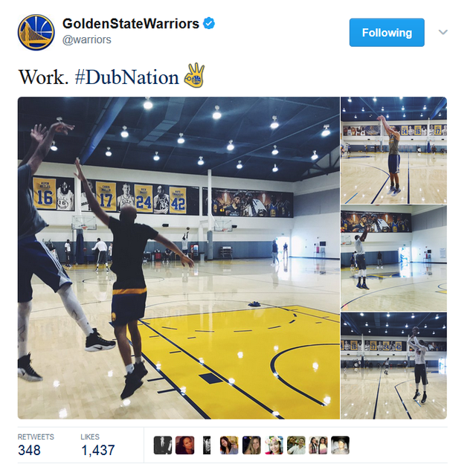Open the middle-right shooter photo
Viewport: 476px width, 470px height.
[393, 258]
